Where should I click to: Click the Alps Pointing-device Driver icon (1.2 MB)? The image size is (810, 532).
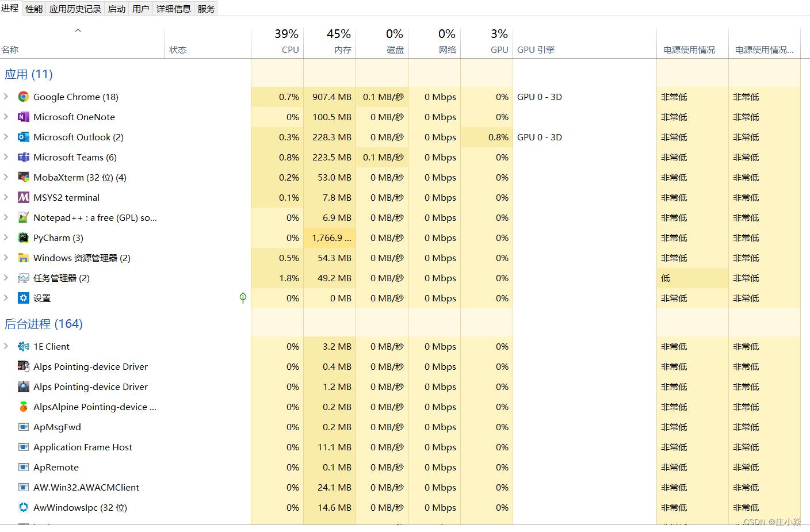23,386
